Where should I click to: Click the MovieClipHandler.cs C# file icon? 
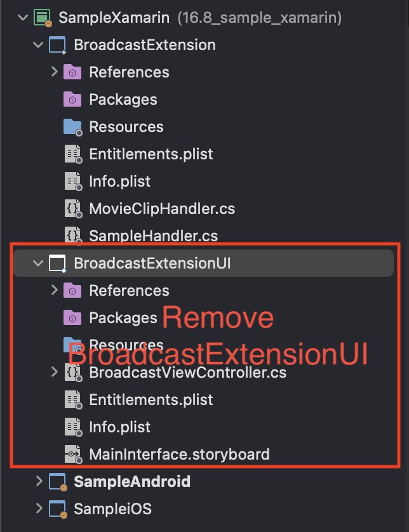coord(73,209)
